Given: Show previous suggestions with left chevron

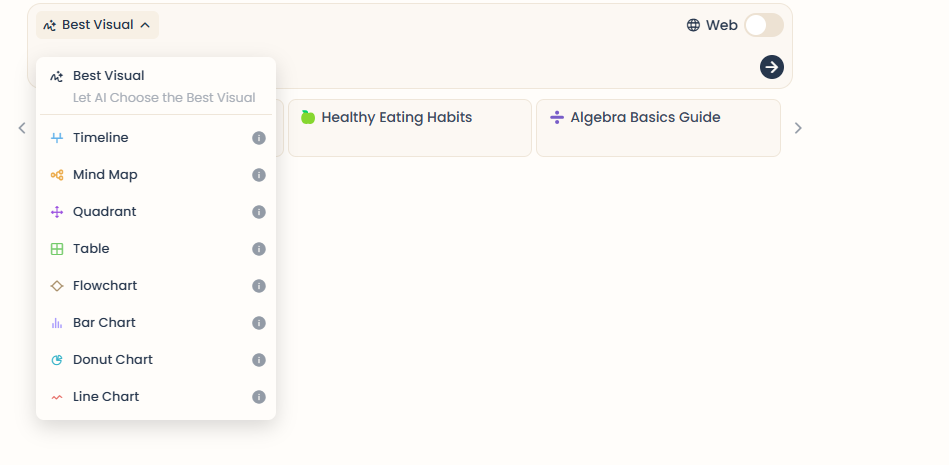Looking at the screenshot, I should click(22, 128).
